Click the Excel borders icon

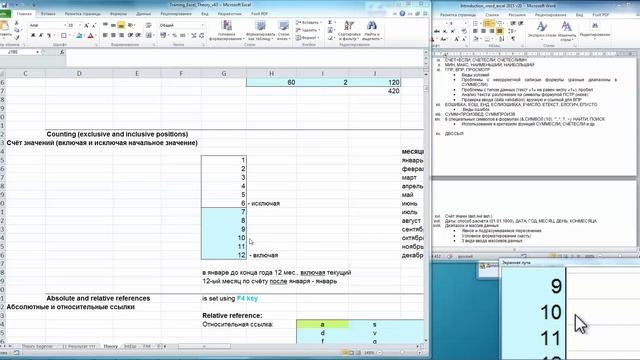(x=63, y=36)
